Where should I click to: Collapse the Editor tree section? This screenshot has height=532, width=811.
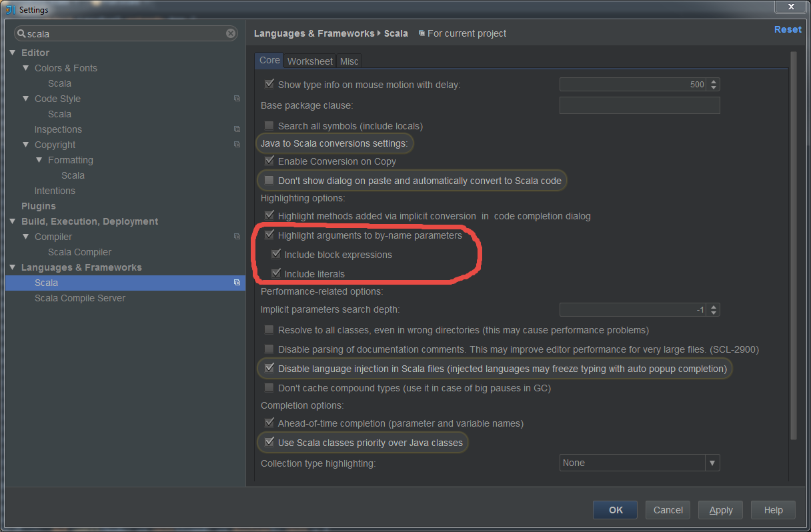coord(13,53)
